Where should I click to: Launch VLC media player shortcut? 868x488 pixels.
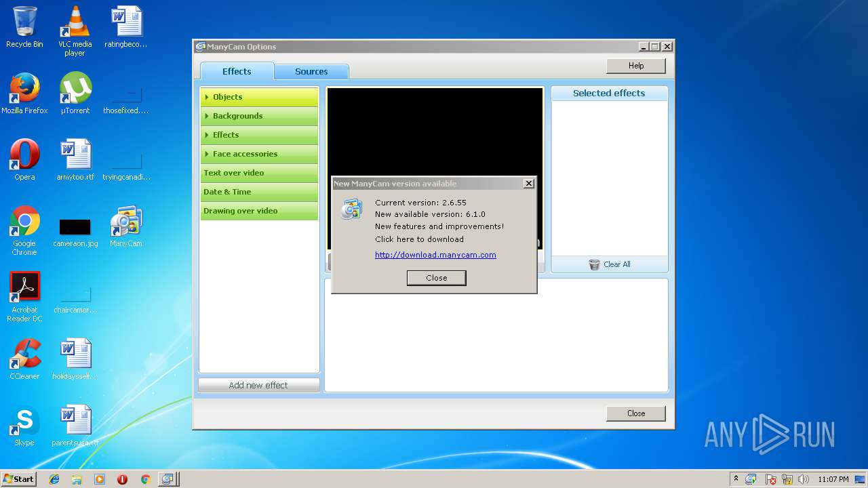(x=75, y=32)
